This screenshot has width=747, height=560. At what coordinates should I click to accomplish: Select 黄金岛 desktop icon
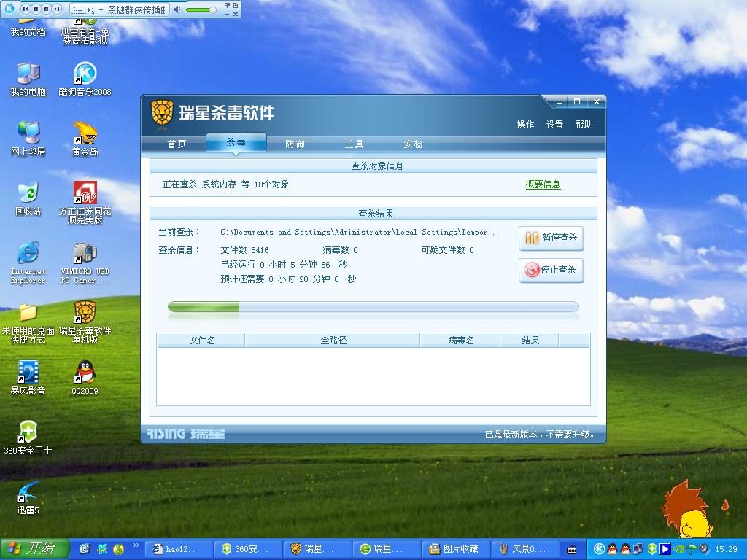[x=85, y=139]
